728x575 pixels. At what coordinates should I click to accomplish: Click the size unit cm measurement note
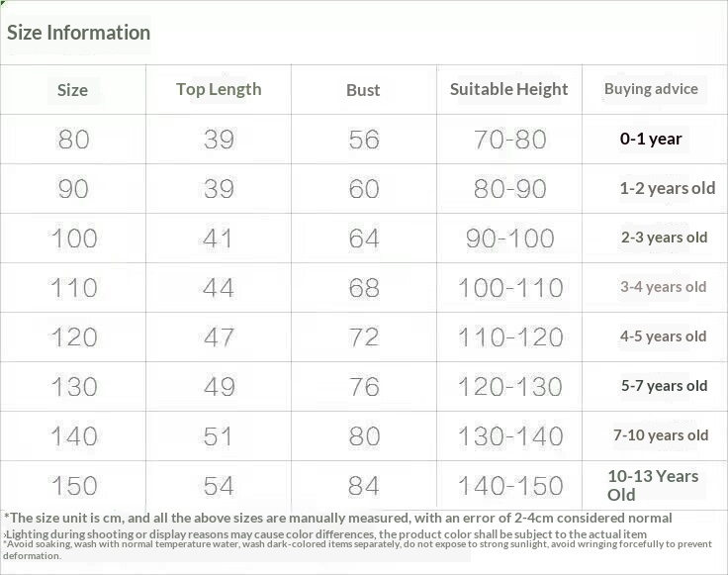(338, 518)
